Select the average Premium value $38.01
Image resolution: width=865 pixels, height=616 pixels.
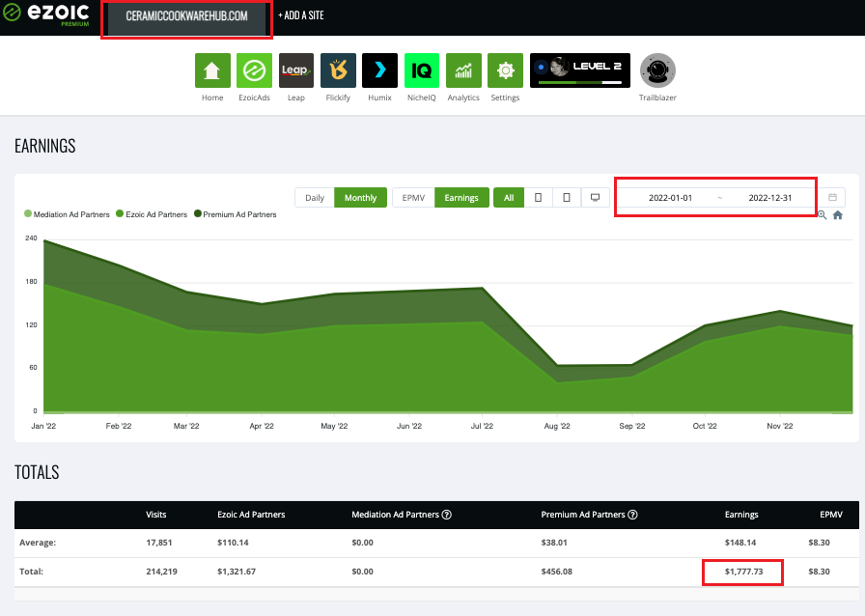[554, 543]
